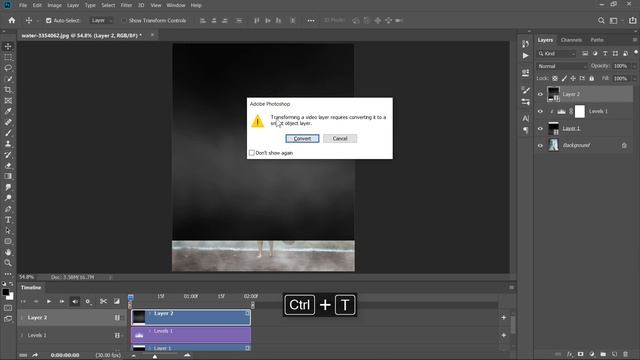Select Layer 2 thumbnail in Layers panel

pyautogui.click(x=553, y=94)
